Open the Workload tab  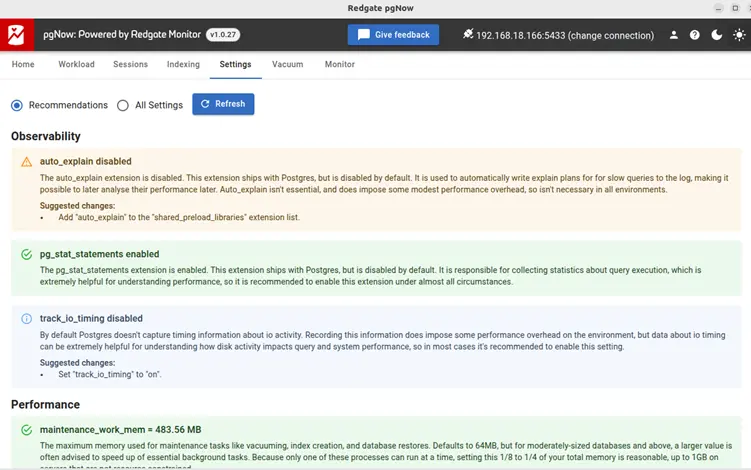77,65
